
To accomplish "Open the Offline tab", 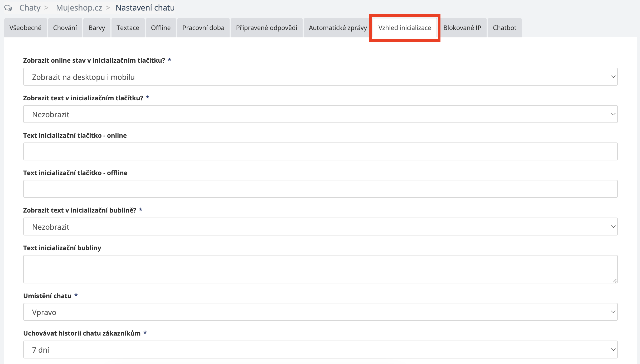I will pos(161,28).
